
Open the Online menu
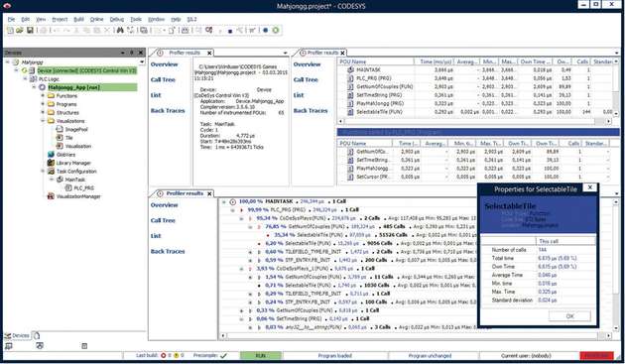(x=96, y=19)
